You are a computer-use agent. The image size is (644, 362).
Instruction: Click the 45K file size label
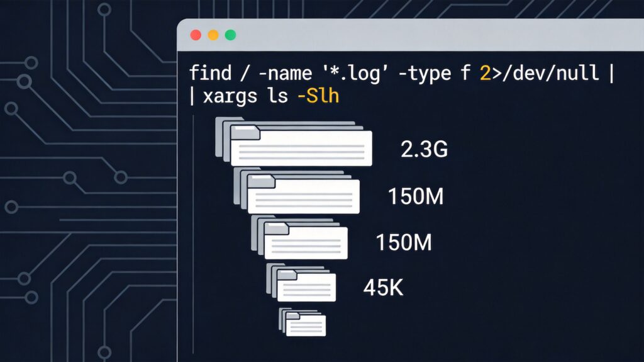point(383,288)
